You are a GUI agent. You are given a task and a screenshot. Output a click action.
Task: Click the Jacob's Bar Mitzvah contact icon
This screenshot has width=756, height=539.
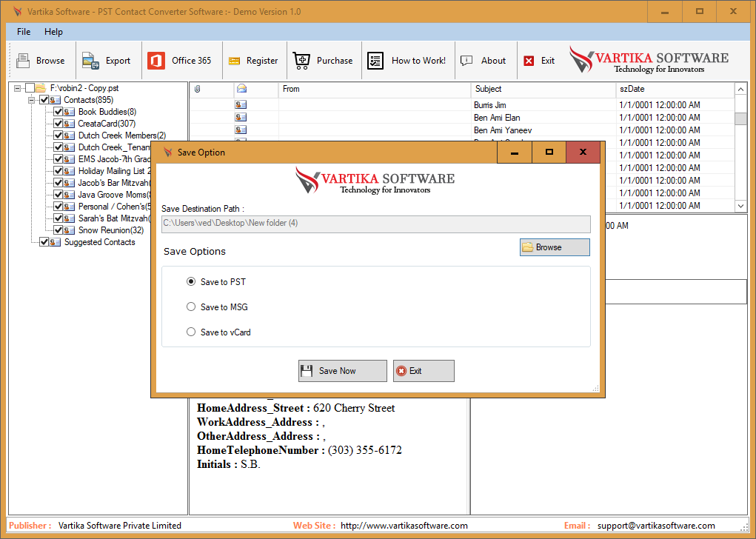point(70,183)
